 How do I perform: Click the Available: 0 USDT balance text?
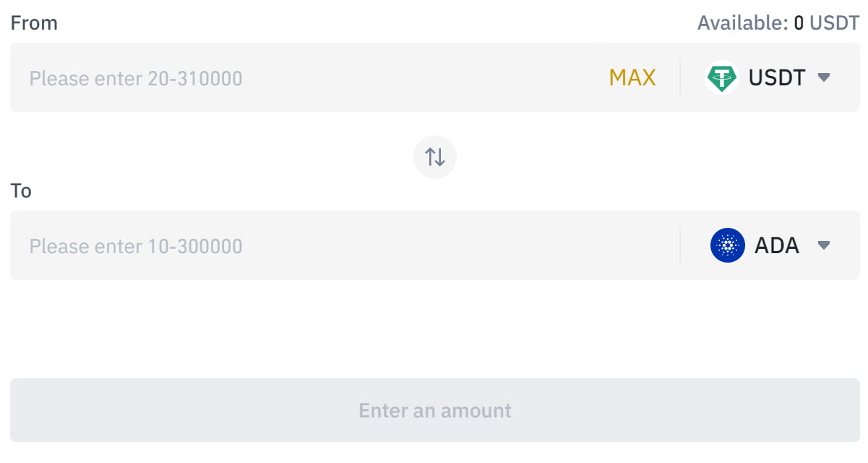click(x=778, y=23)
